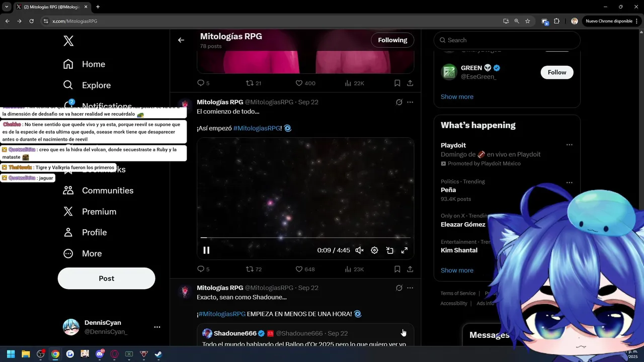The width and height of the screenshot is (644, 362).
Task: Open the Chrome tab search dropdown
Action: 7,7
